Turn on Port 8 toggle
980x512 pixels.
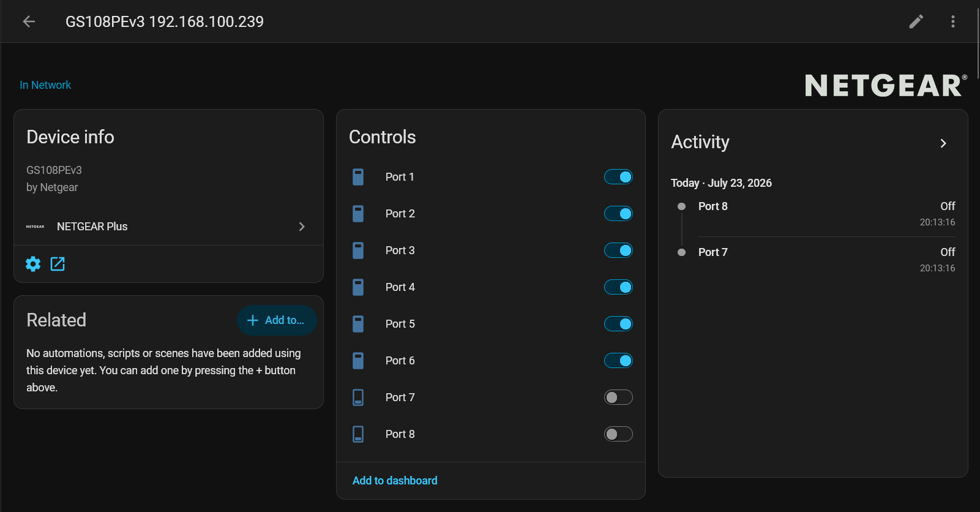click(618, 434)
